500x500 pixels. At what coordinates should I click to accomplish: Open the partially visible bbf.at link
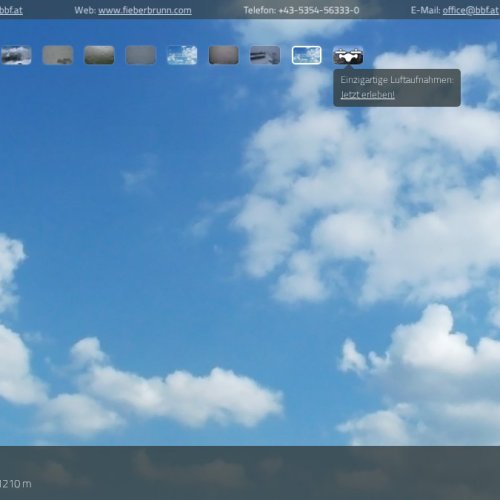tap(11, 10)
